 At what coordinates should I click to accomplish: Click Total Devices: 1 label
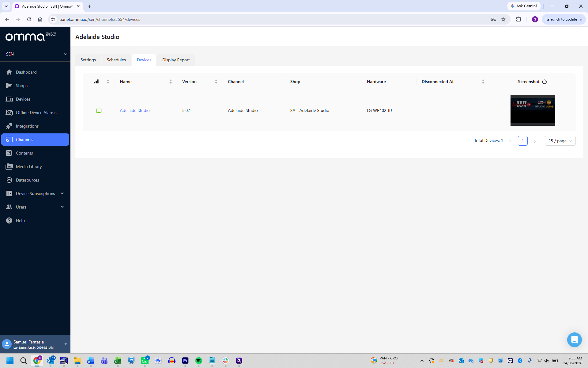tap(488, 140)
